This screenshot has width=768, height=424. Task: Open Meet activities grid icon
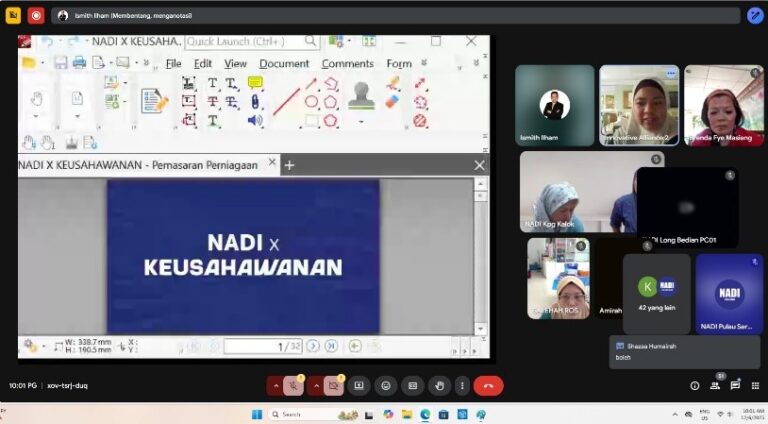tap(755, 386)
